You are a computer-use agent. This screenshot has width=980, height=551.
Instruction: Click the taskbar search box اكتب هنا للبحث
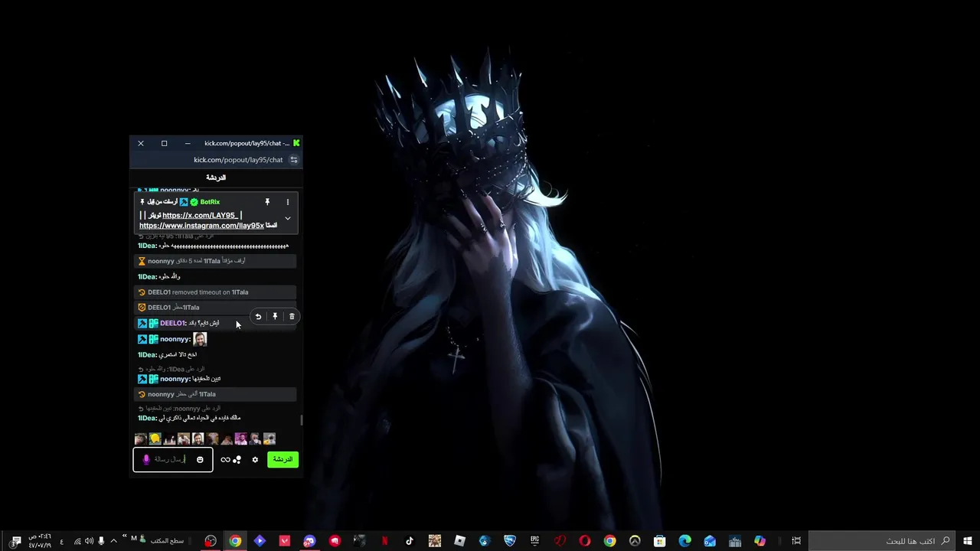pos(882,541)
